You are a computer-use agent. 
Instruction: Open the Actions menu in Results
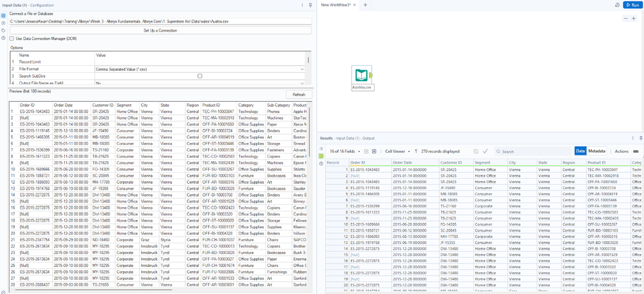click(x=621, y=152)
